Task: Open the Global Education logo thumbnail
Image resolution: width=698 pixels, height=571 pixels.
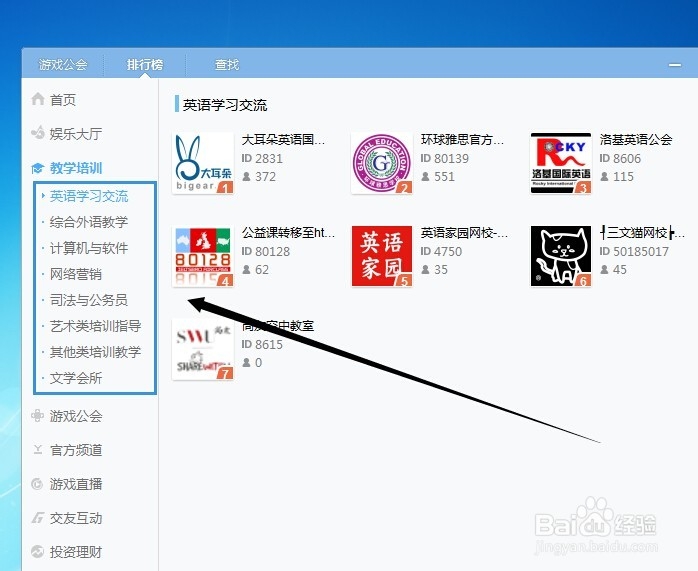Action: click(x=382, y=163)
